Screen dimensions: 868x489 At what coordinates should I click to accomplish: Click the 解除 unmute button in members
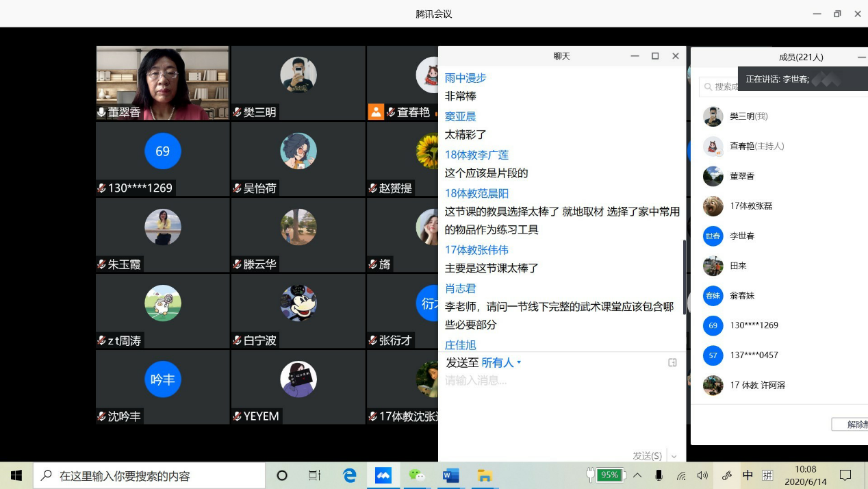(850, 425)
